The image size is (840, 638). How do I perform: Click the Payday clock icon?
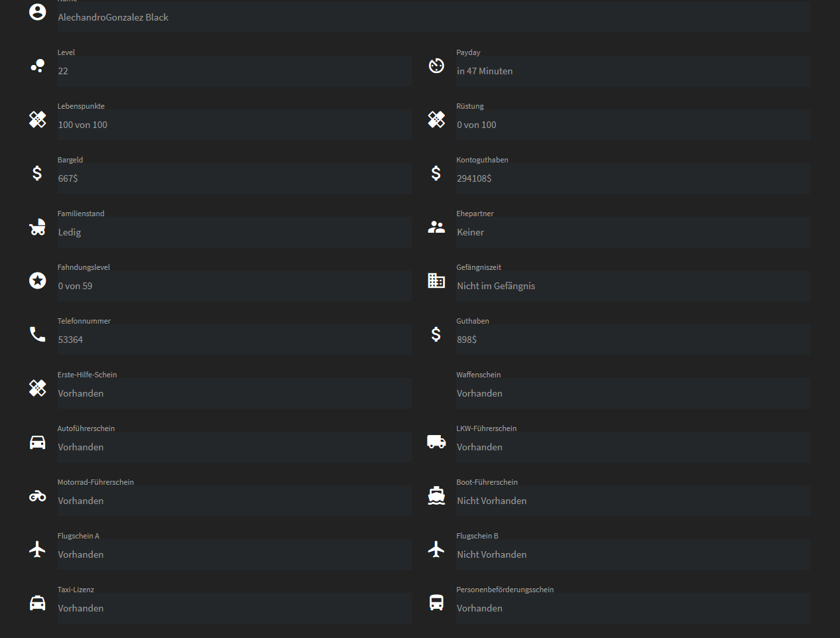(436, 66)
